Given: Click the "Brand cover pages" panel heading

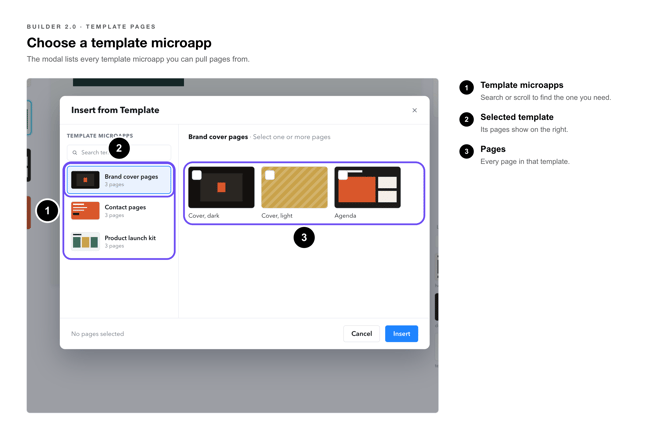Looking at the screenshot, I should [x=218, y=137].
